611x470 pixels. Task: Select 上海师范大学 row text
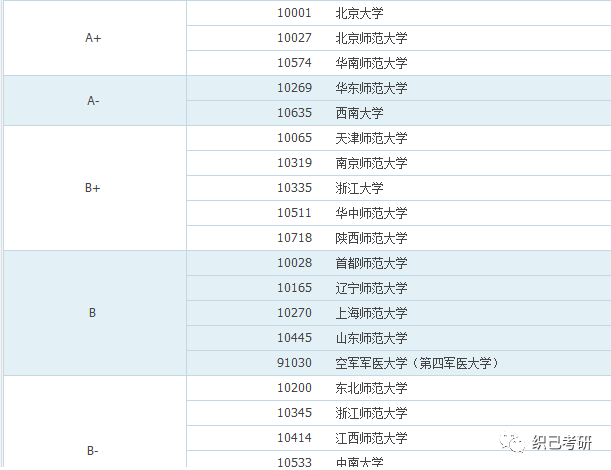(371, 313)
